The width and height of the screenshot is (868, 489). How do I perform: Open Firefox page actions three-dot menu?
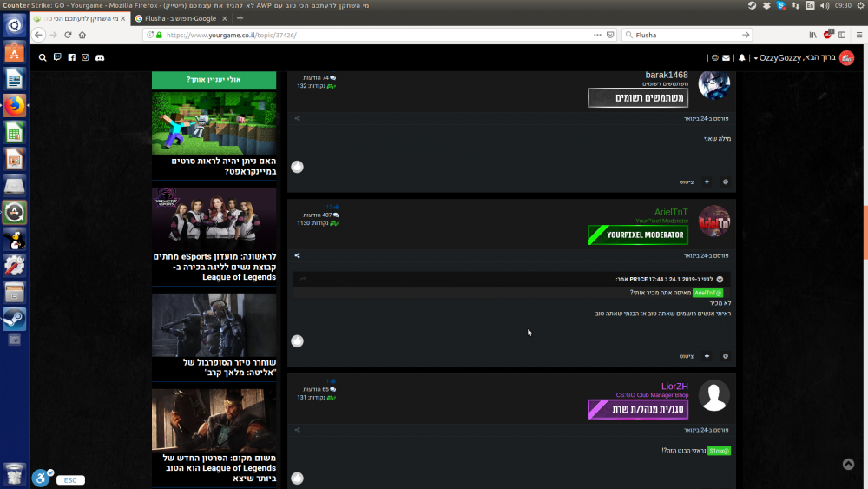pyautogui.click(x=596, y=35)
